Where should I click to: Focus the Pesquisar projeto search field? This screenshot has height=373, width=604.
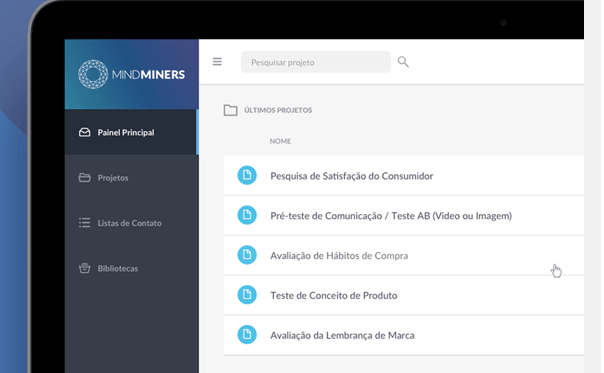pyautogui.click(x=315, y=62)
